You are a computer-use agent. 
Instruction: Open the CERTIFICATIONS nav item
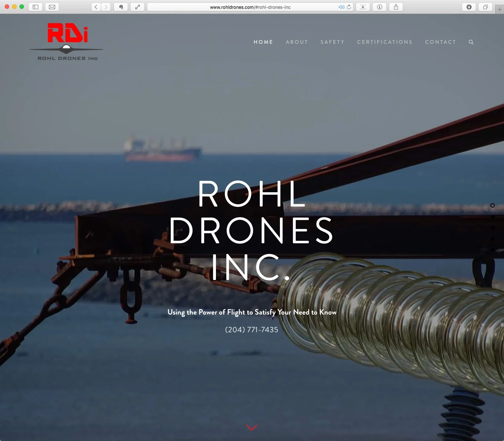click(x=385, y=42)
